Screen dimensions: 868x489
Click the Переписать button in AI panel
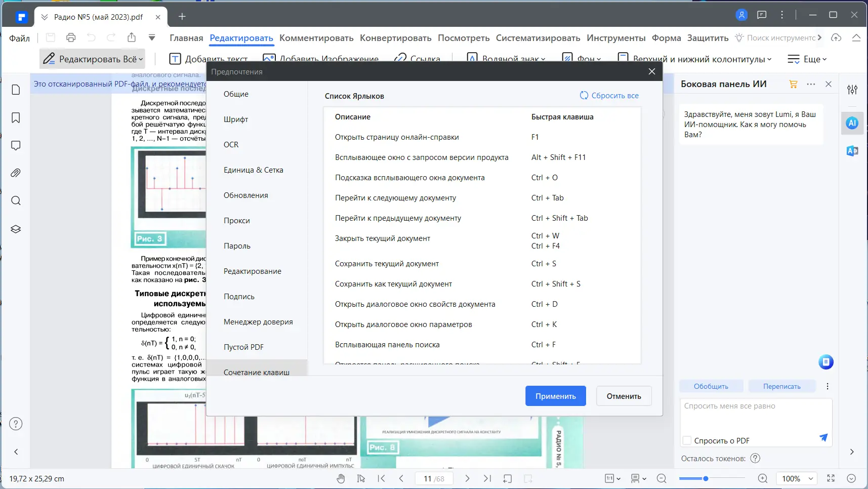click(x=782, y=386)
